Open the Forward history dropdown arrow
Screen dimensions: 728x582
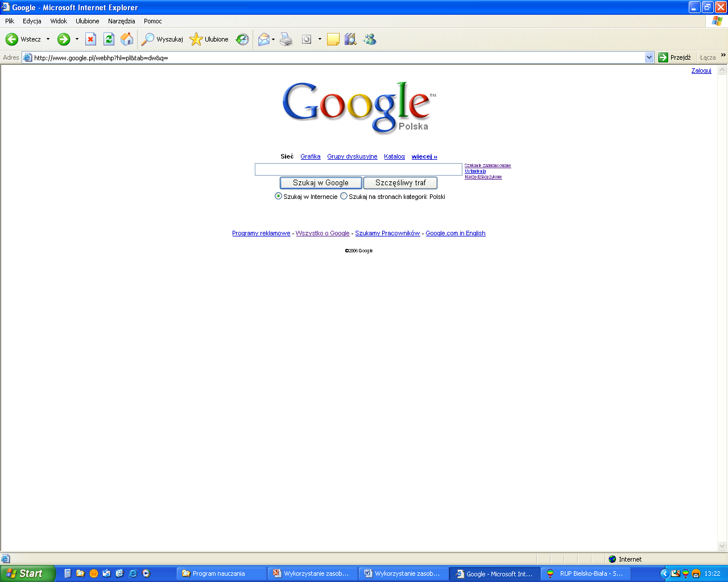point(77,39)
